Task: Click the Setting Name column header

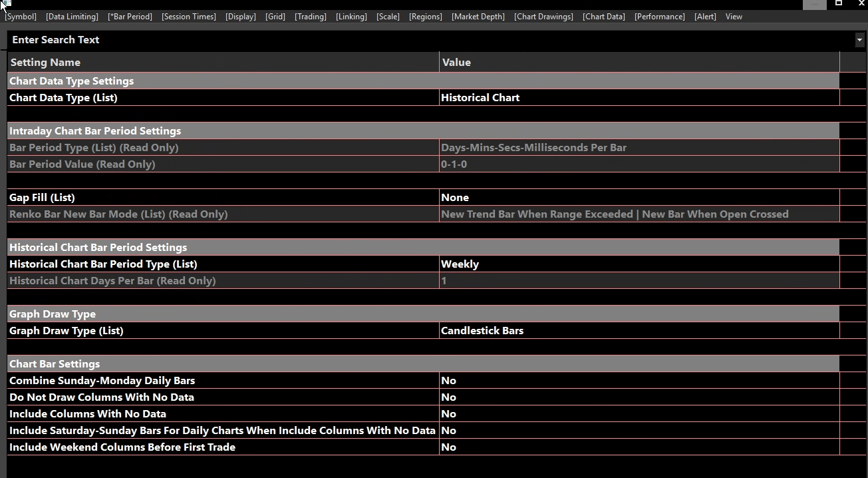Action: pos(223,63)
